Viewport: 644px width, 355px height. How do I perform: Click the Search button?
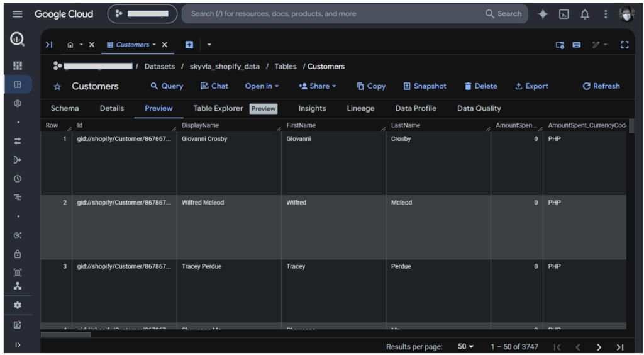[504, 14]
